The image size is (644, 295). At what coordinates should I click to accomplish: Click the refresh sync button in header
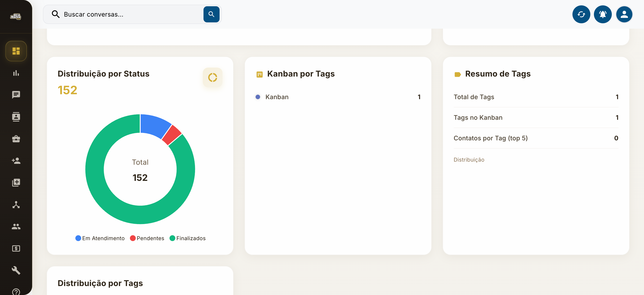(581, 14)
